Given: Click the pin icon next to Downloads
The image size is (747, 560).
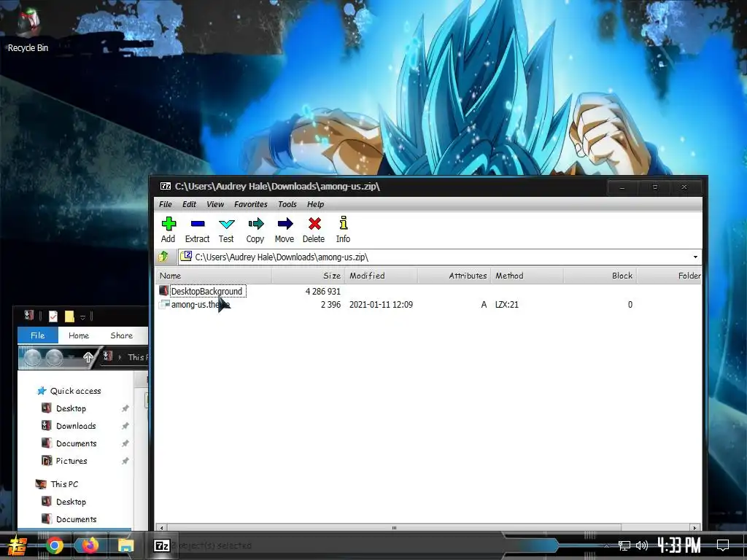Looking at the screenshot, I should point(125,426).
